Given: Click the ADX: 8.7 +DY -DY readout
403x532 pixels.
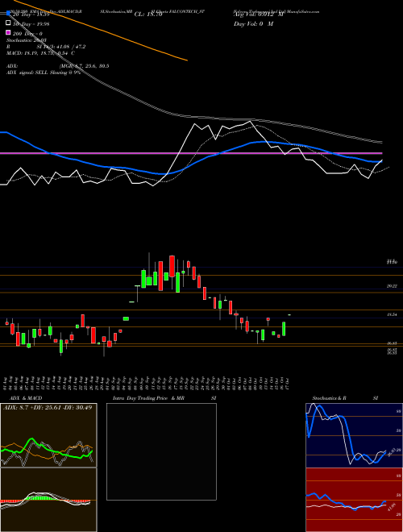Looking at the screenshot, I should point(48,407).
